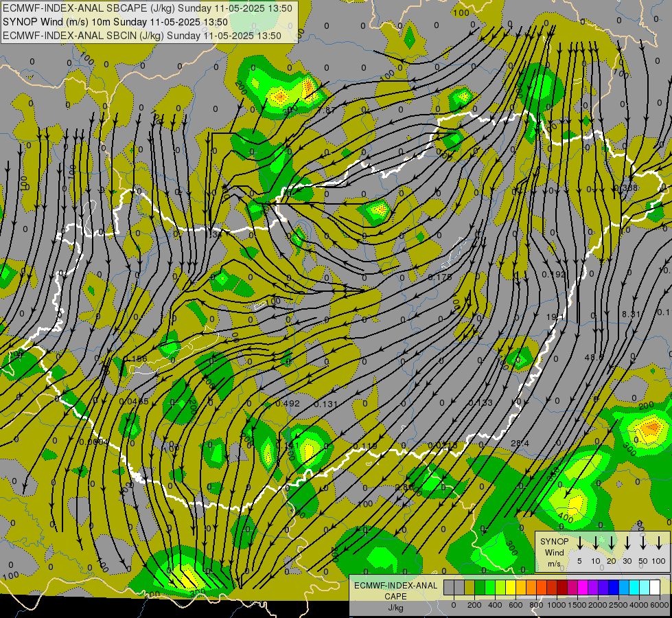Click the 1500 tick label in CAPE legend
This screenshot has width=672, height=618.
pos(577,605)
